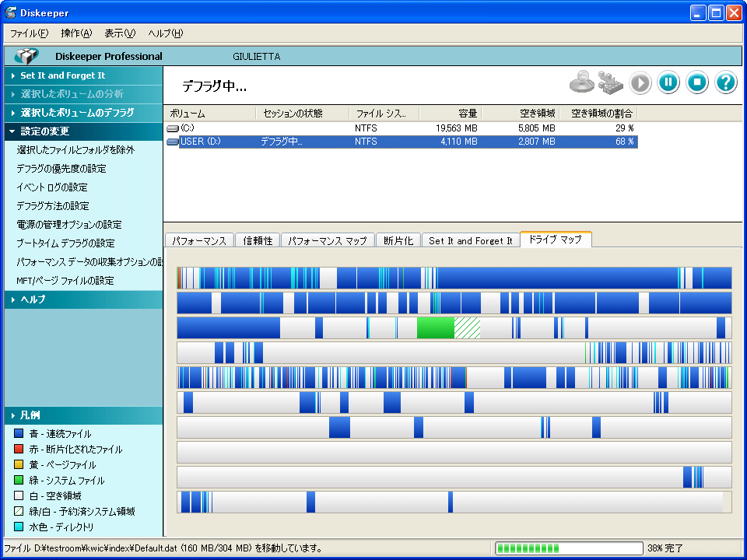The height and width of the screenshot is (560, 747).
Task: Switch to the パフォーマンス tab
Action: [199, 240]
